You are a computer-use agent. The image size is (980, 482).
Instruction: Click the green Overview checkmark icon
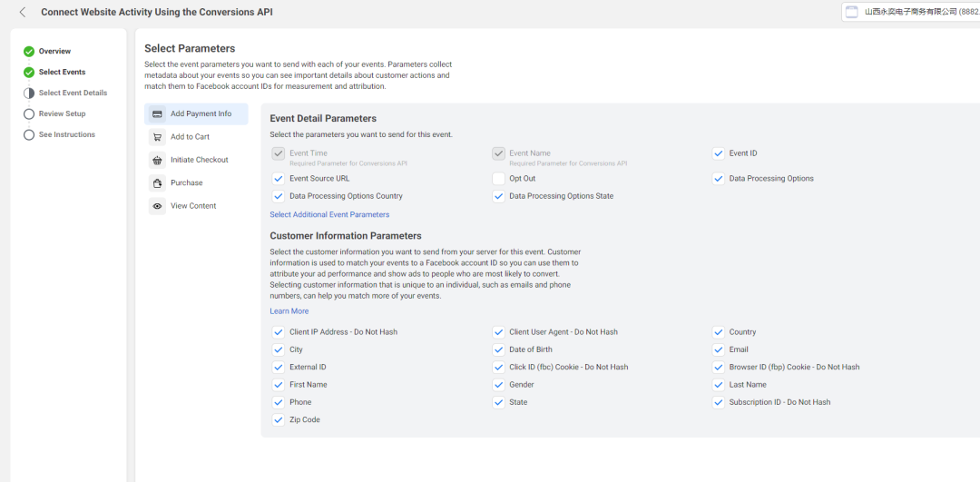[x=29, y=51]
